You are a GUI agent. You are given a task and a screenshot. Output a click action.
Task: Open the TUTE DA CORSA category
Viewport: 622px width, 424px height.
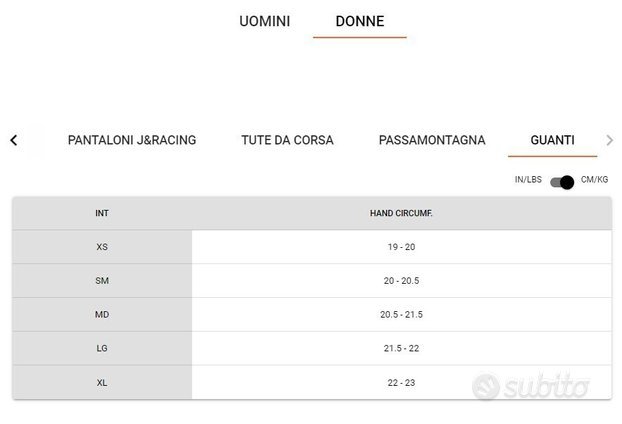pos(287,140)
